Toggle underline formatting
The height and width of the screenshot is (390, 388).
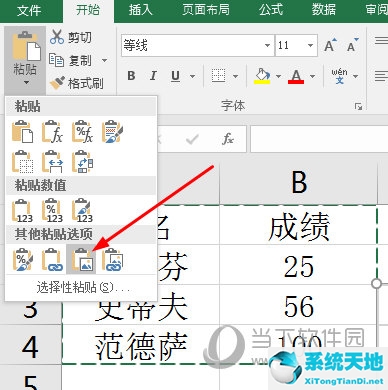175,76
